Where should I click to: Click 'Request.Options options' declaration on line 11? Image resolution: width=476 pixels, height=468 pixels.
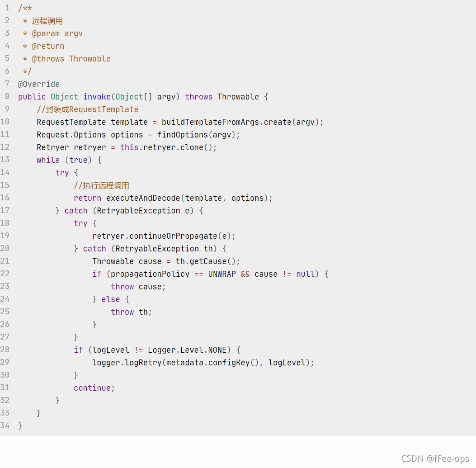coord(90,135)
